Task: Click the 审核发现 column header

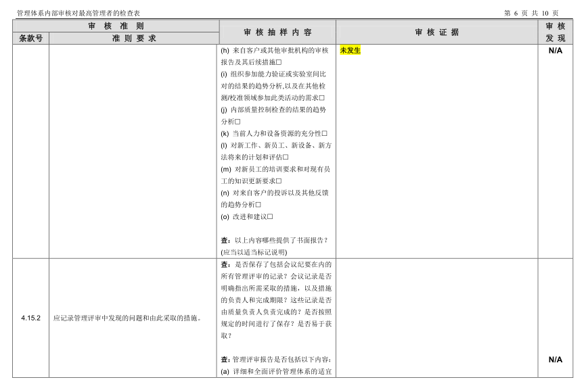Action: (556, 32)
